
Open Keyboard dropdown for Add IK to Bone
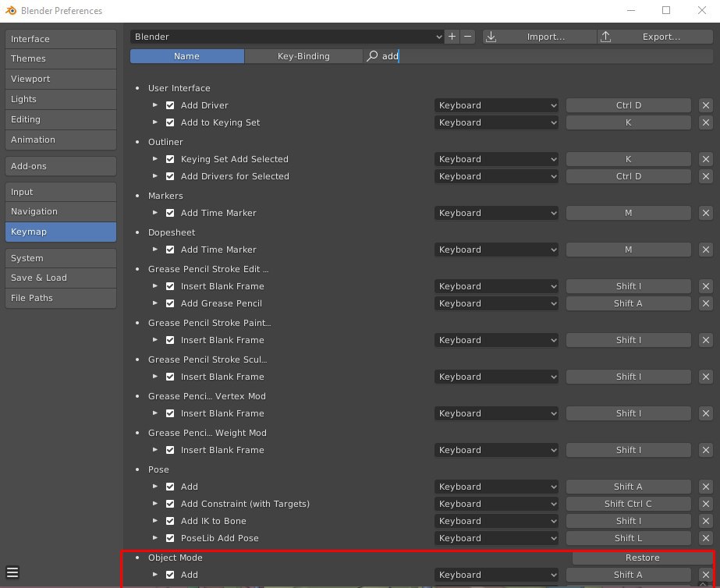coord(496,521)
